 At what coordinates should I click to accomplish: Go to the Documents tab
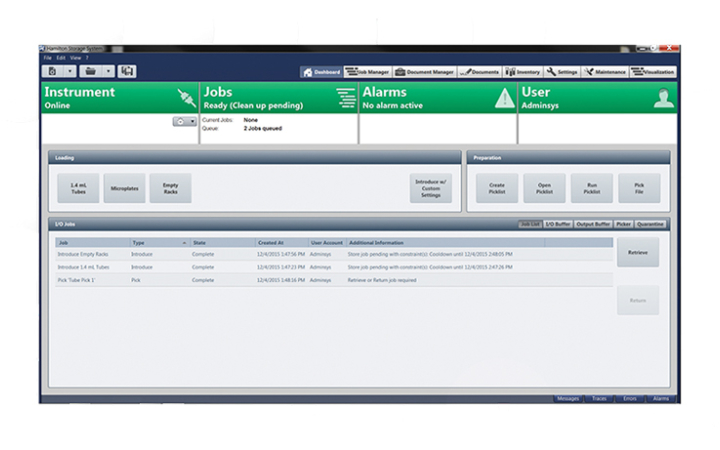pyautogui.click(x=479, y=72)
